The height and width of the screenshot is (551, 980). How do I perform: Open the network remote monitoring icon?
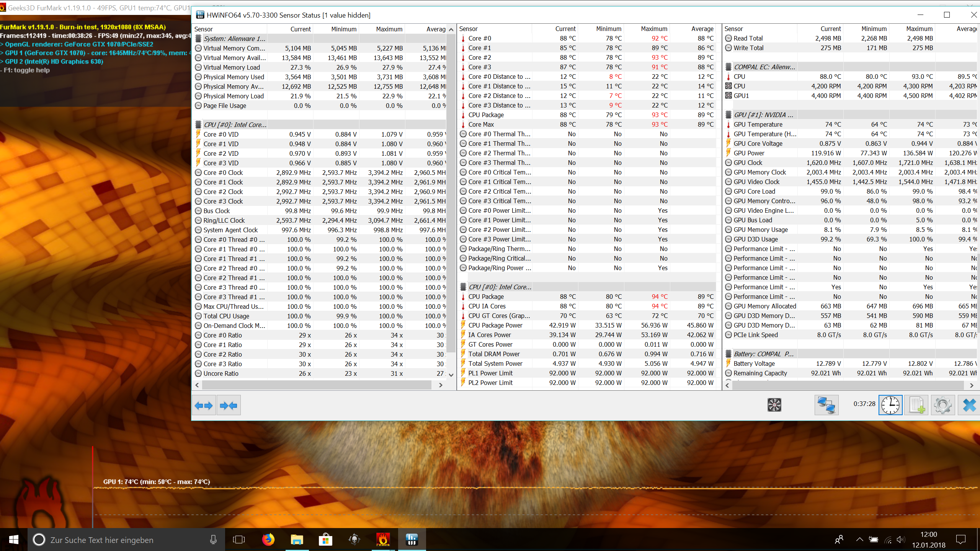coord(826,405)
